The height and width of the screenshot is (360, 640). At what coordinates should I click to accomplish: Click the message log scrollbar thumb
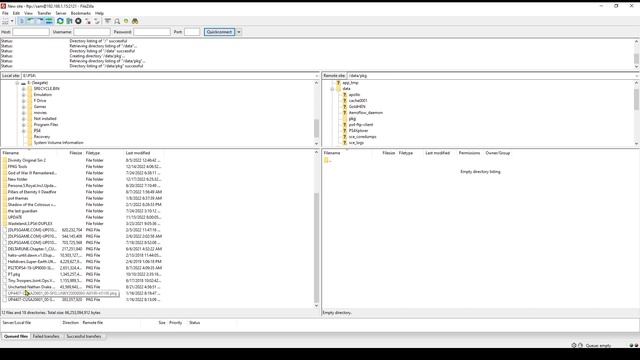636,59
